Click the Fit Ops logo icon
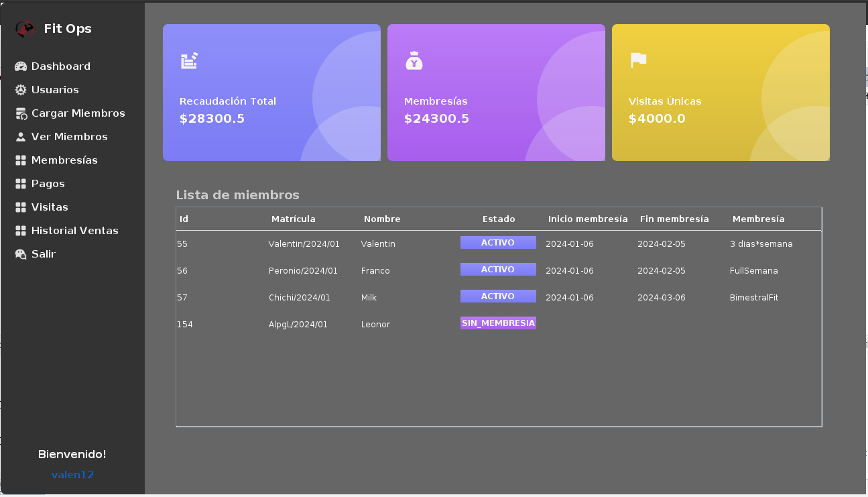This screenshot has height=497, width=868. 25,29
